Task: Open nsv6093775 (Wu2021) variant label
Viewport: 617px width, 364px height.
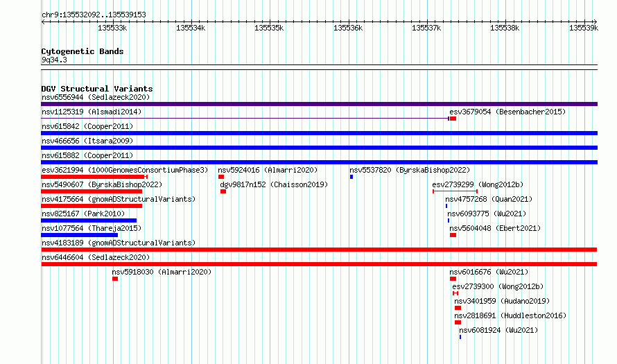Action: coord(487,214)
